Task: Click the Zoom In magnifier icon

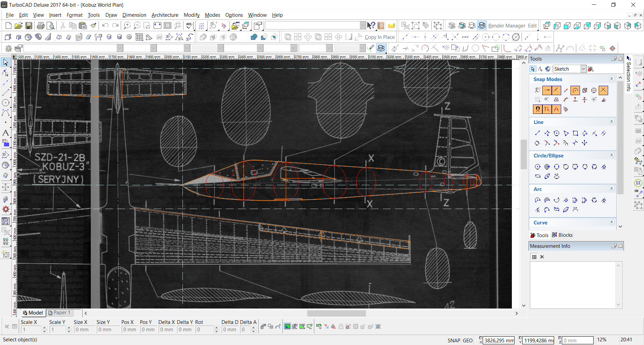Action: click(127, 26)
